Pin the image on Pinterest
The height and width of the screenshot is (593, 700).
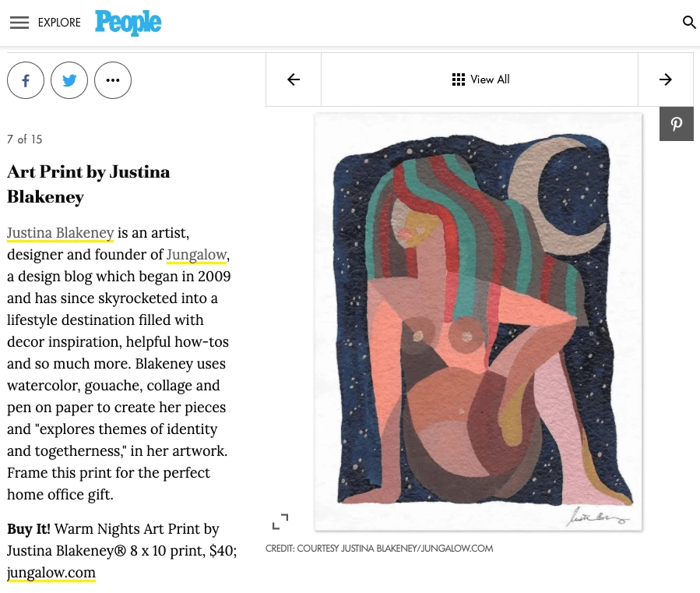click(677, 125)
